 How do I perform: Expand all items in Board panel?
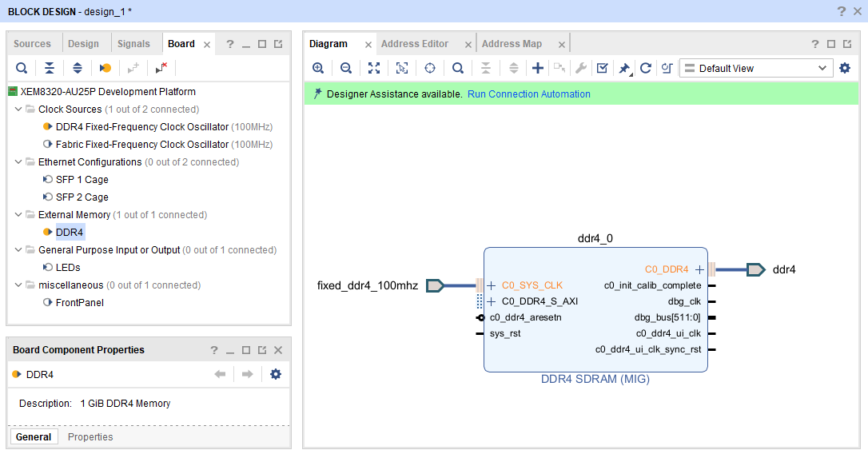(78, 68)
